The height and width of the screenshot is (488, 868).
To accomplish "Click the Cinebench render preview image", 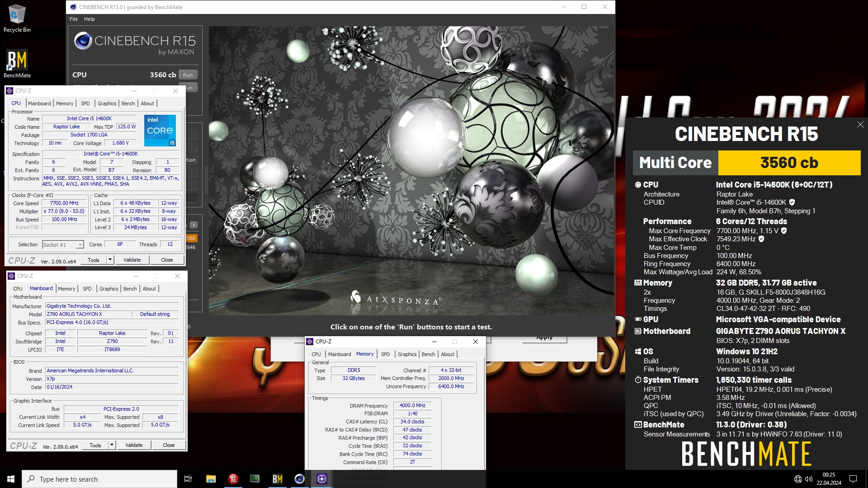I will pos(411,171).
